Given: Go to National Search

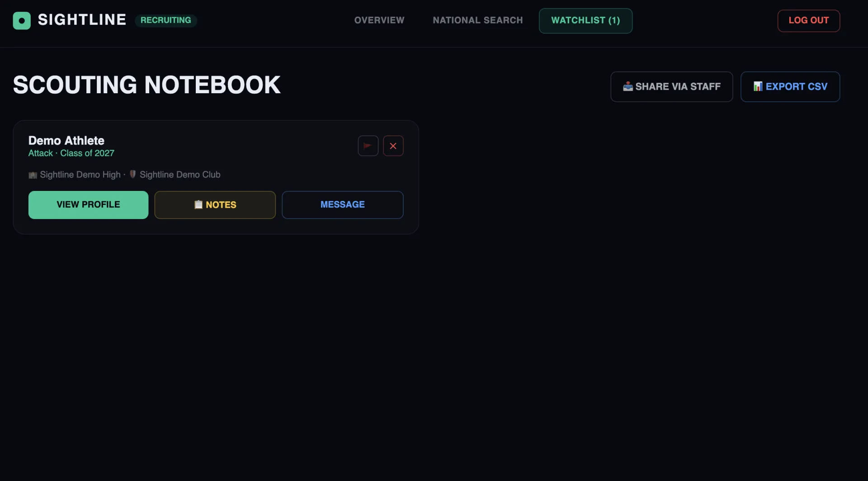Looking at the screenshot, I should (477, 20).
